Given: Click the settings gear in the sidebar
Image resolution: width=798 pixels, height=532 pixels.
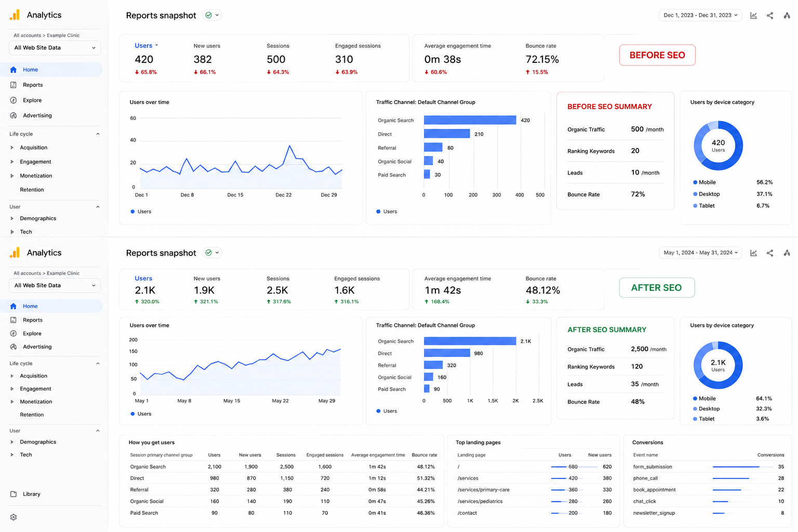Looking at the screenshot, I should pos(14,517).
